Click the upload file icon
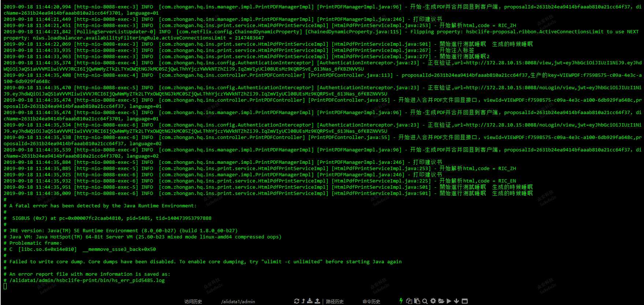This screenshot has height=305, width=644. click(317, 301)
